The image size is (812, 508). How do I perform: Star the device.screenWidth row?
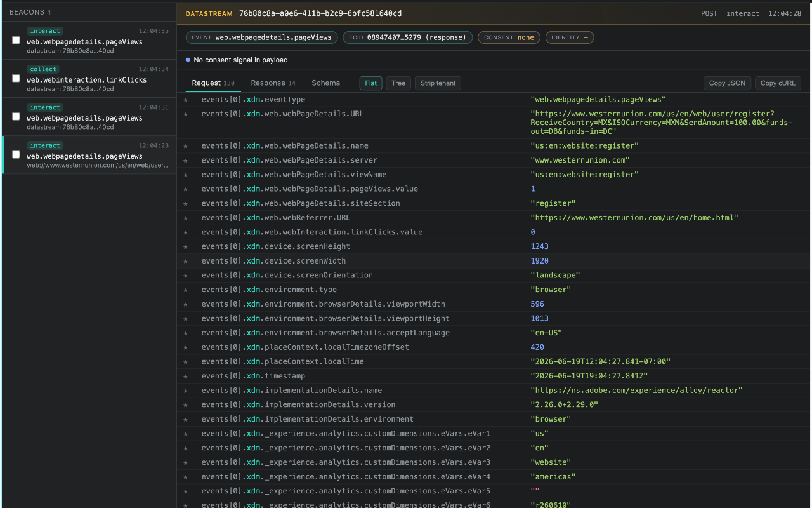(x=186, y=261)
